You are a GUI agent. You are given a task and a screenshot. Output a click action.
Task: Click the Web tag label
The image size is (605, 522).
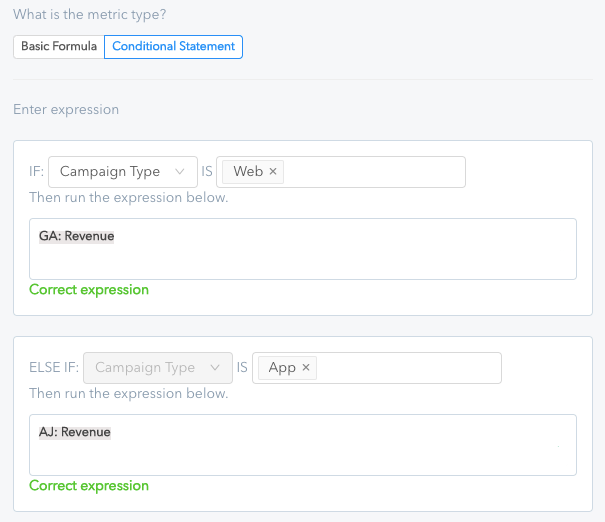coord(248,171)
